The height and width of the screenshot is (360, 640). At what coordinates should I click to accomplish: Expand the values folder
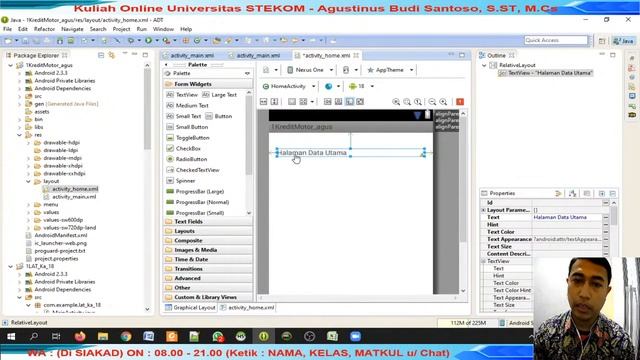click(28, 212)
